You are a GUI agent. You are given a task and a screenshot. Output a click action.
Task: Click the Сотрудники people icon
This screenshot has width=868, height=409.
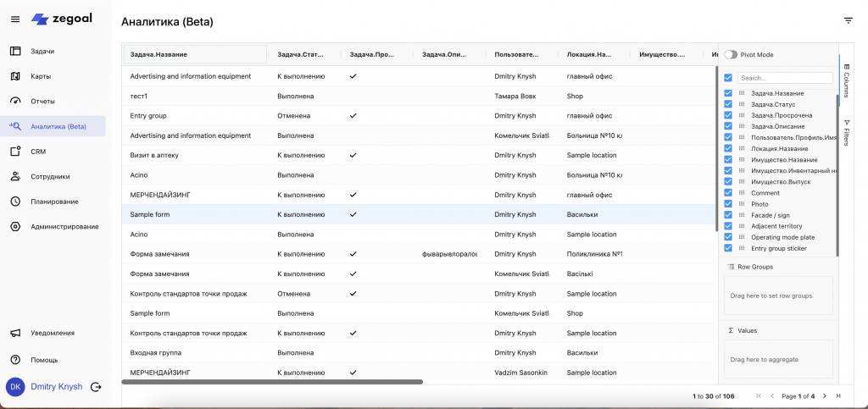15,176
